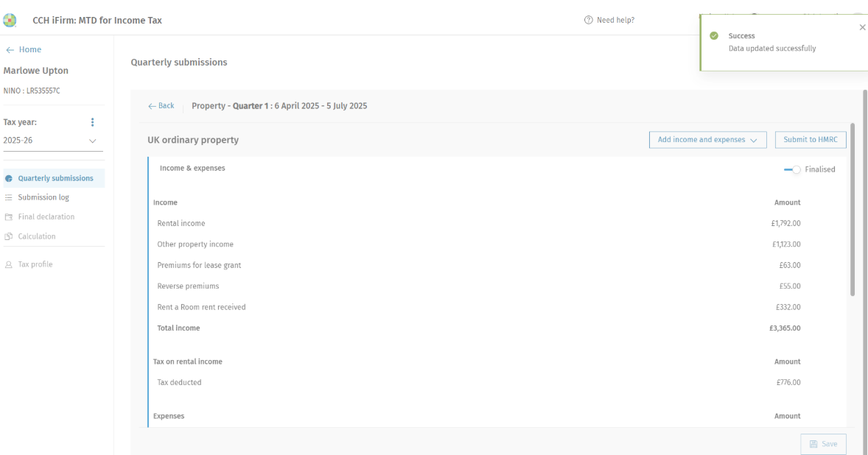Open the 2025-26 tax year dropdown
Screen dimensions: 868x455
click(53, 141)
